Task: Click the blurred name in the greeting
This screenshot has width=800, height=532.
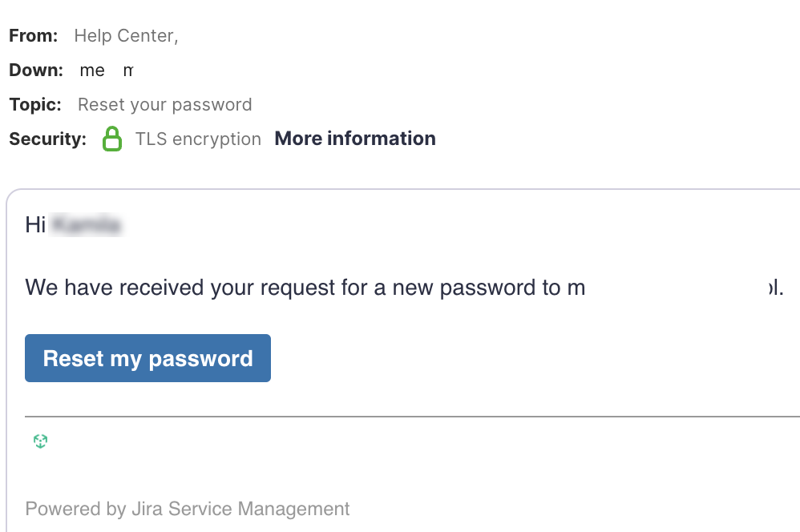Action: tap(86, 225)
